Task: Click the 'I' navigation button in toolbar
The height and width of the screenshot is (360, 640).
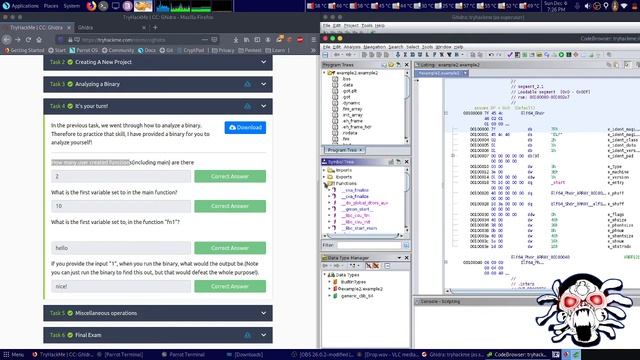Action: tap(405, 55)
